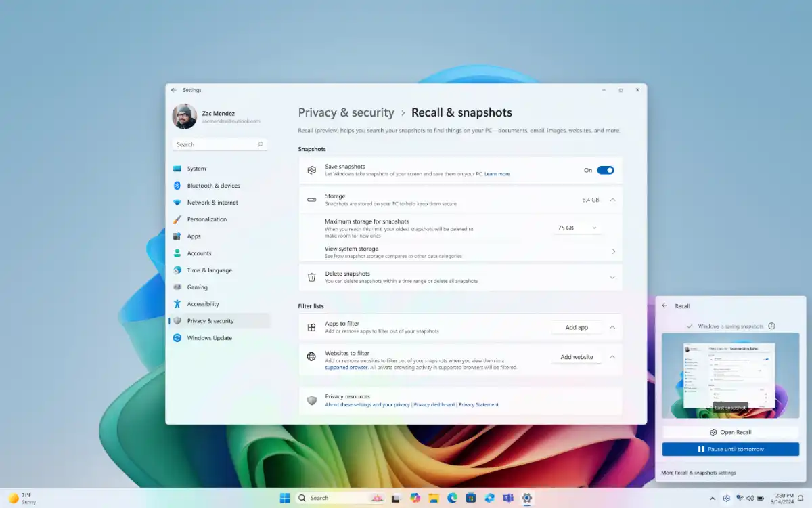Open the 75 GB maximum storage dropdown
This screenshot has height=508, width=812.
coord(577,228)
